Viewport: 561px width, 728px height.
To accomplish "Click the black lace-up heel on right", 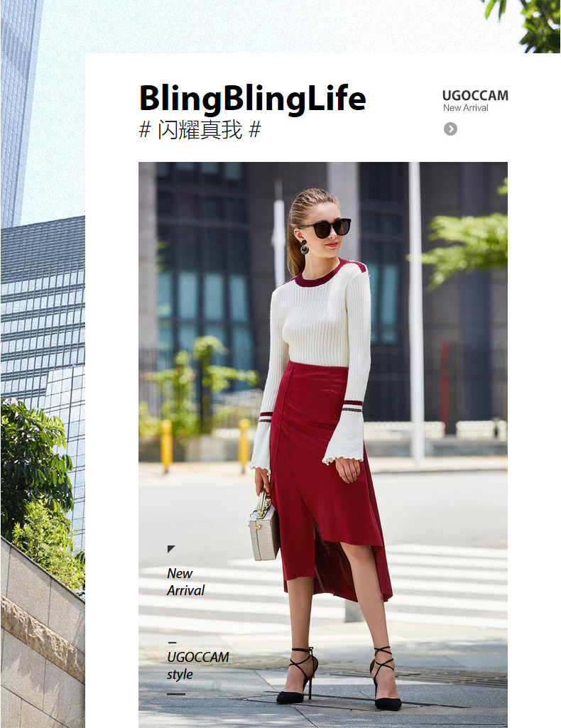I will 386,678.
